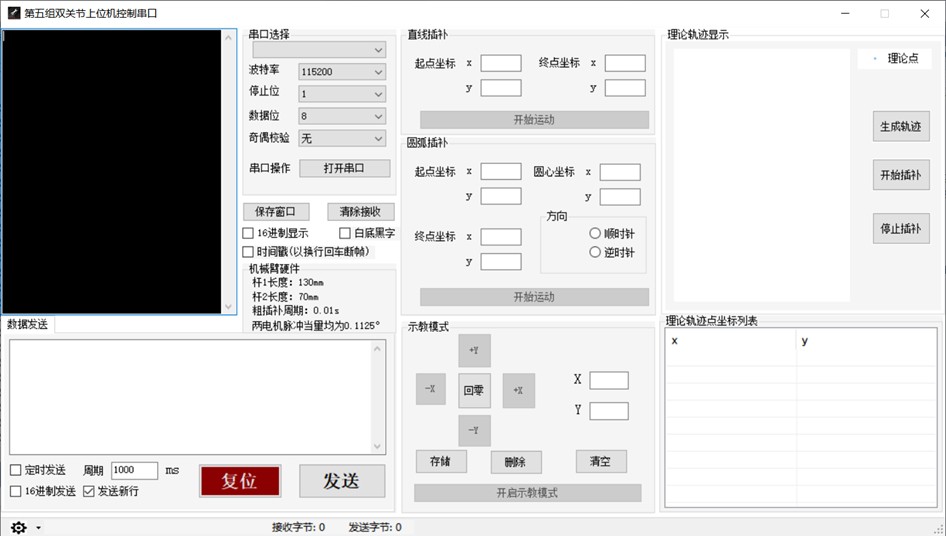This screenshot has height=536, width=946.
Task: Click the x column header in coordinate list
Action: point(731,341)
